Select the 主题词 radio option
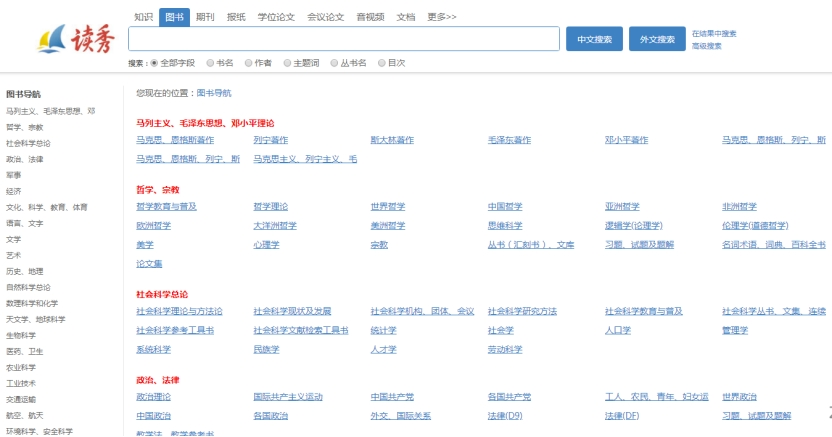The width and height of the screenshot is (832, 437). 287,63
